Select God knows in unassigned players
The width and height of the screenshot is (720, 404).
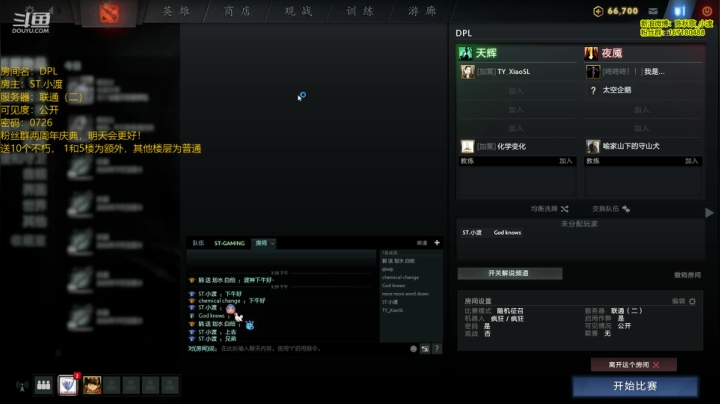click(507, 233)
